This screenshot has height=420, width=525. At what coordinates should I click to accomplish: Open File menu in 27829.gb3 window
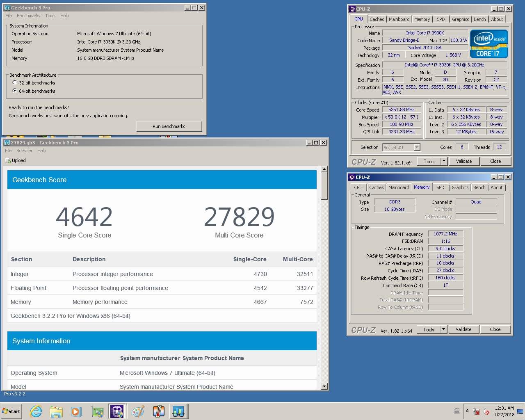(x=8, y=151)
